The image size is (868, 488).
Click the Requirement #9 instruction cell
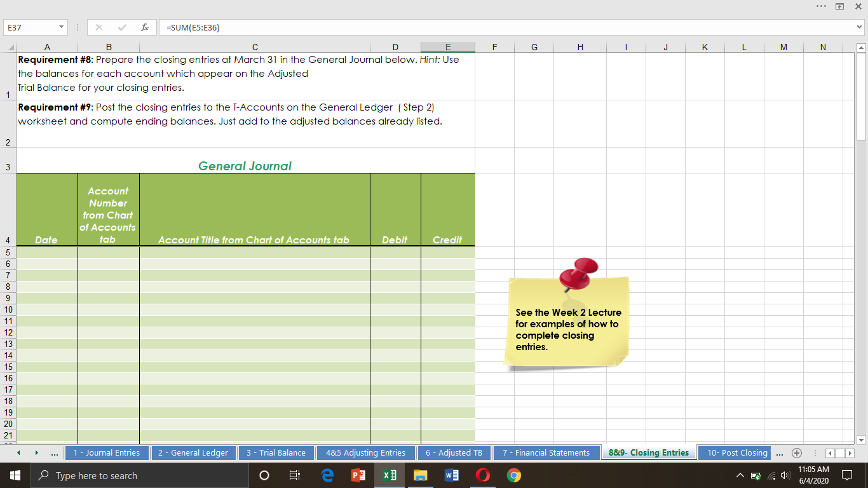point(245,124)
